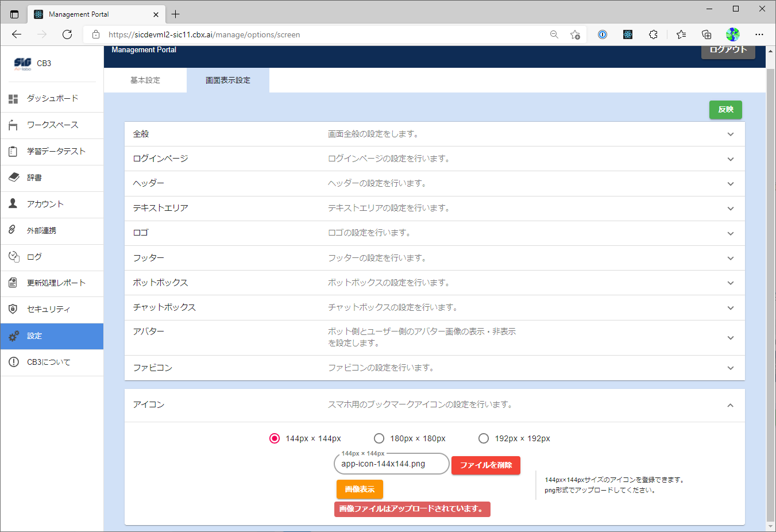Click the dictionary (辞書) book icon
This screenshot has height=532, width=776.
click(x=13, y=178)
